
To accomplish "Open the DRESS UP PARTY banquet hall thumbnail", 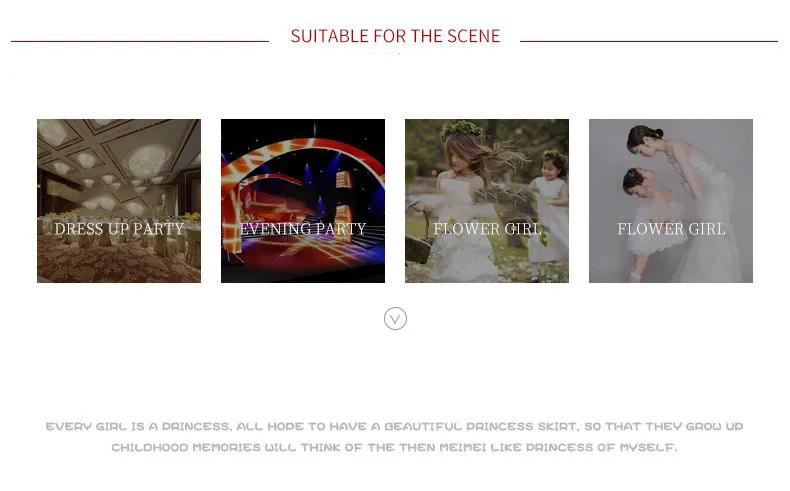I will [119, 201].
